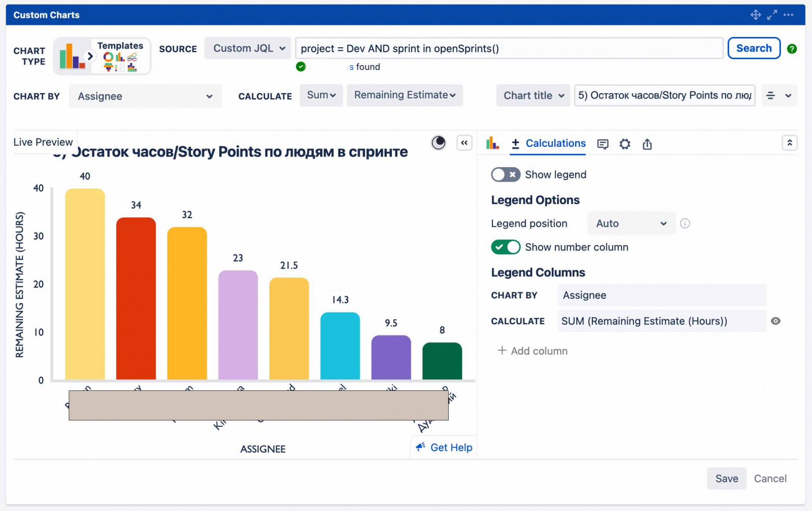Switch to the Calculations tab
This screenshot has width=812, height=511.
click(549, 144)
